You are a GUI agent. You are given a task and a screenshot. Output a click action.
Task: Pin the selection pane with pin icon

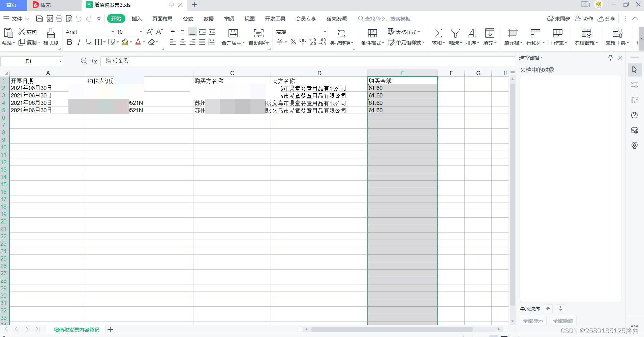(610, 58)
